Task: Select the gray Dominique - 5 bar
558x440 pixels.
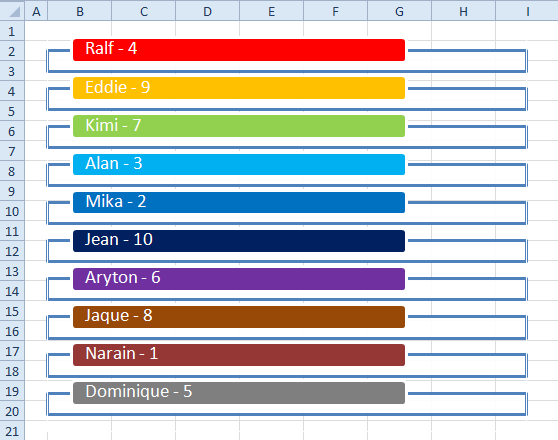Action: 239,393
